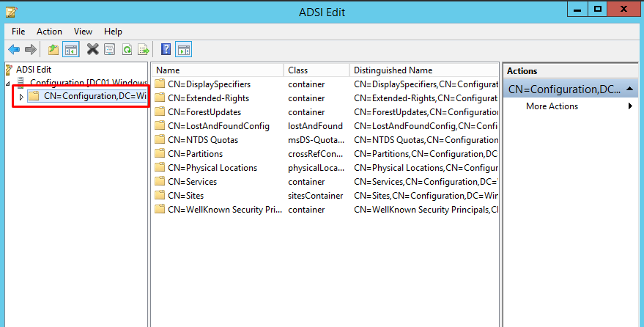Viewport: 644px width, 327px height.
Task: Open the Help question mark icon
Action: [x=166, y=50]
